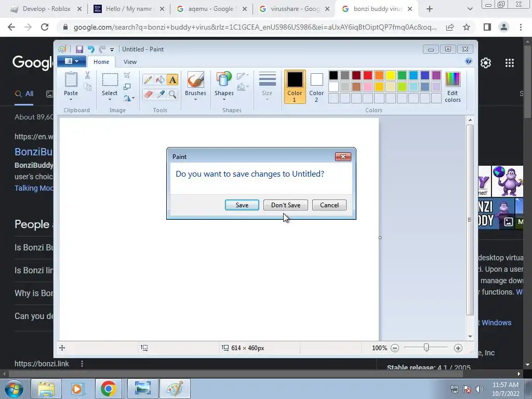Viewport: 532px width, 399px height.
Task: Pick the red color swatch
Action: point(368,75)
